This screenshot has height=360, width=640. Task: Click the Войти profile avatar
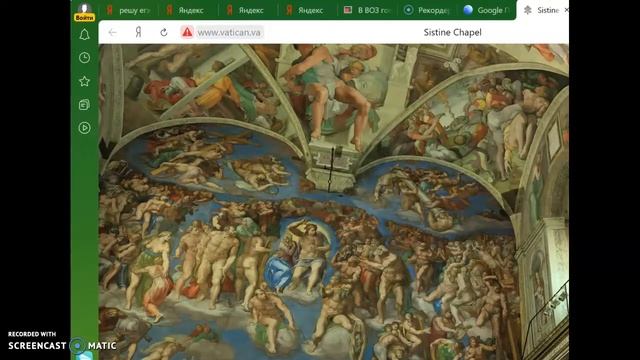click(x=84, y=11)
